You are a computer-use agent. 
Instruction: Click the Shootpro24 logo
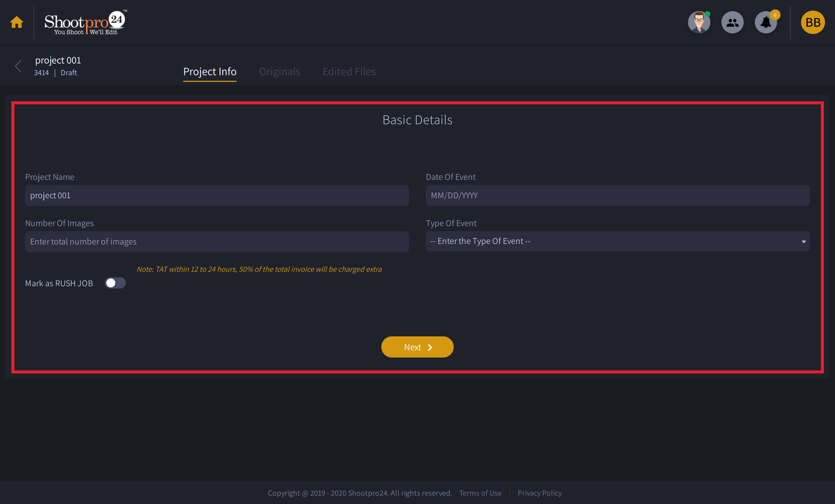pos(85,22)
